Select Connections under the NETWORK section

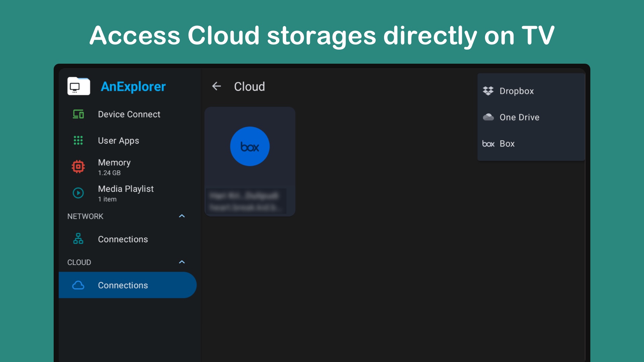tap(123, 239)
